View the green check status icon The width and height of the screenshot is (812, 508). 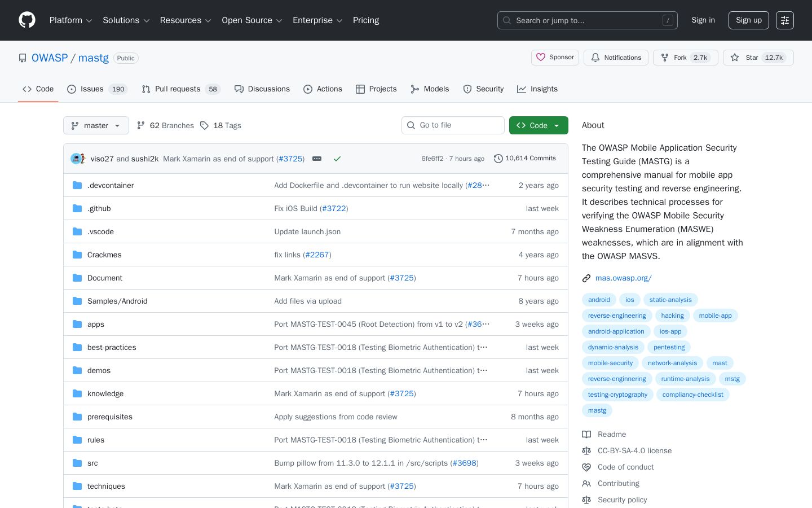(337, 159)
